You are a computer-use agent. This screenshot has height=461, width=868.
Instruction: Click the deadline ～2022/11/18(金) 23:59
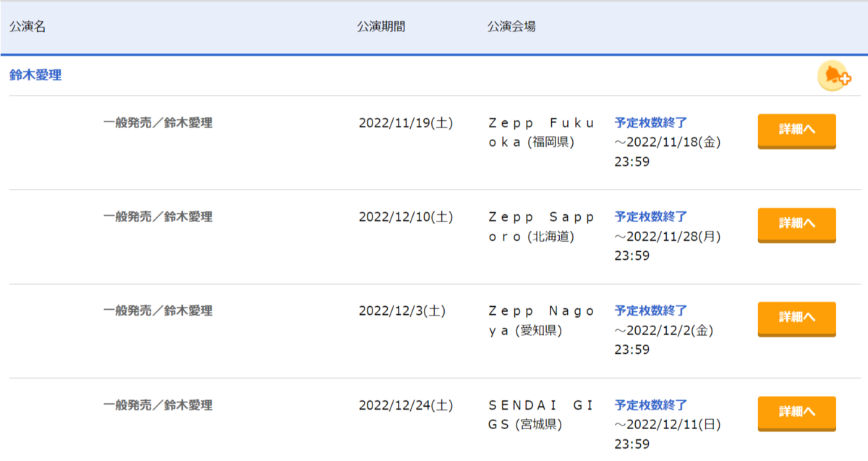click(668, 152)
